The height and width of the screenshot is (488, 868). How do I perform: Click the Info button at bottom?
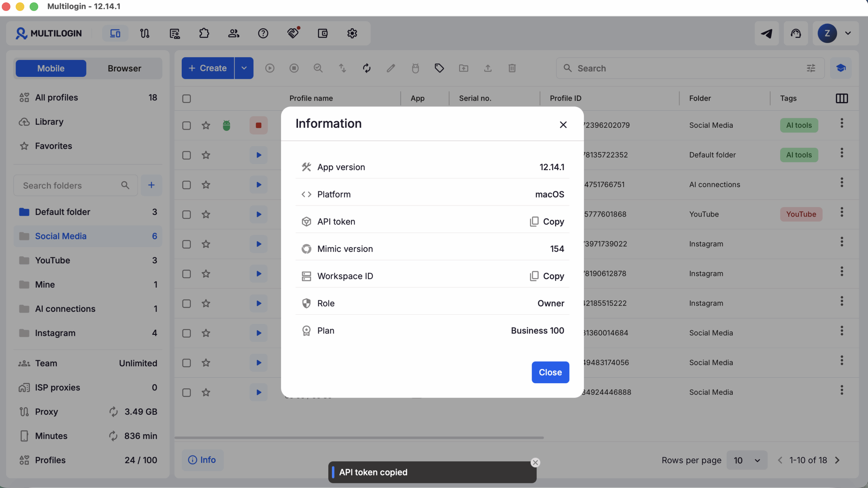pyautogui.click(x=202, y=460)
